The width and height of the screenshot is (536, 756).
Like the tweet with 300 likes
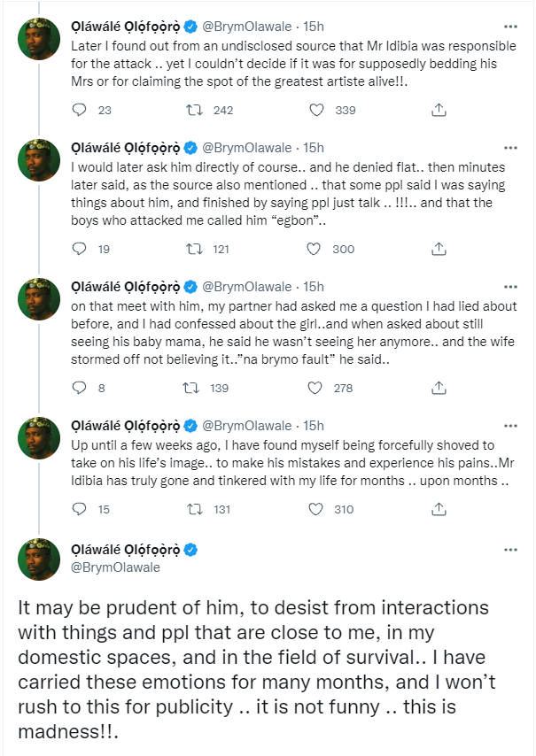pos(314,250)
